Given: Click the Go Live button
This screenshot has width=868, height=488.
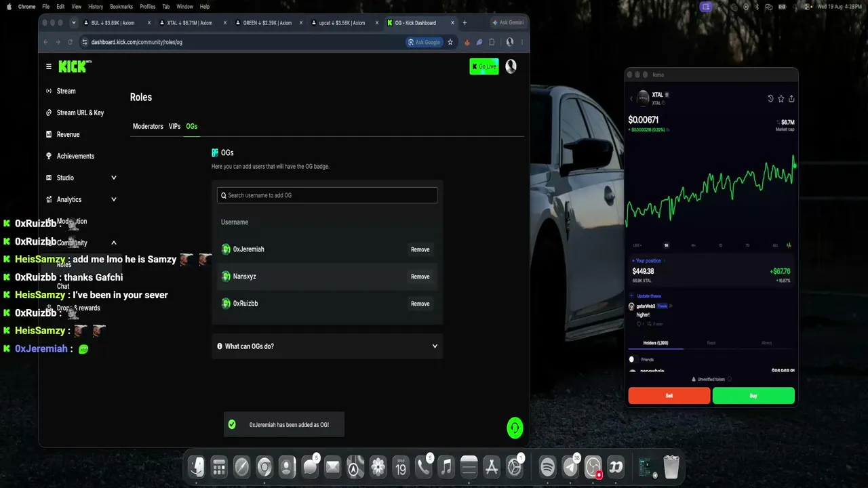Looking at the screenshot, I should [x=484, y=66].
